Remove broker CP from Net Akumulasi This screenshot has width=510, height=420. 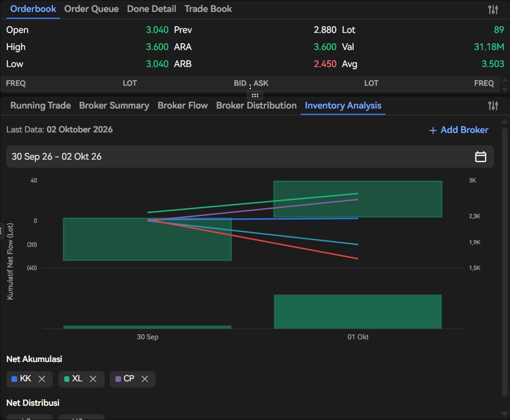click(x=145, y=379)
